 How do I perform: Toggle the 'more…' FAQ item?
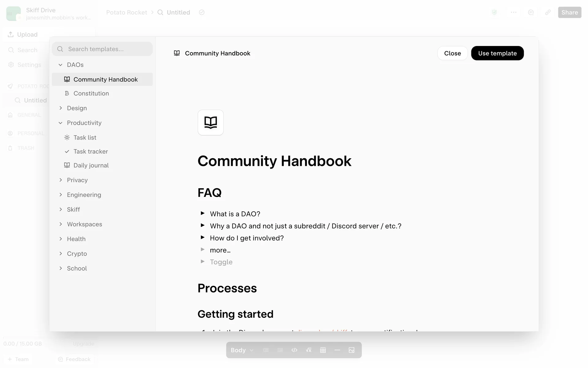pyautogui.click(x=202, y=249)
